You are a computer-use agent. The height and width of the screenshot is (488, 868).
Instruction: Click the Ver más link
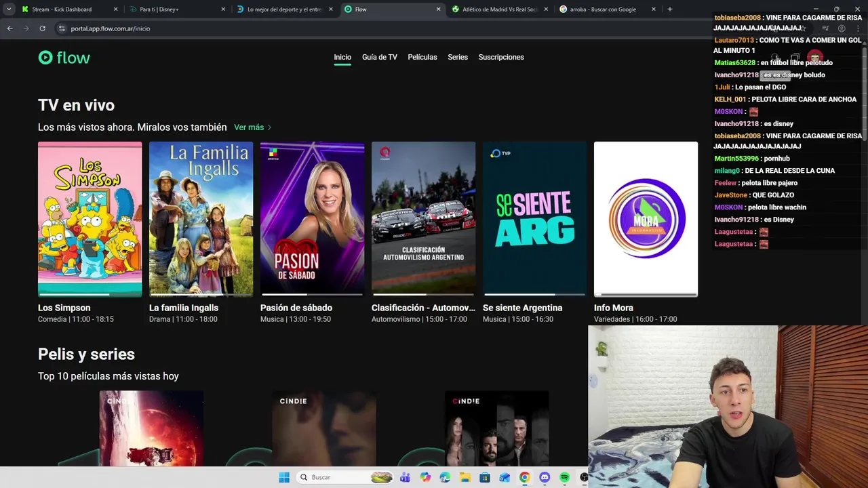pos(249,127)
